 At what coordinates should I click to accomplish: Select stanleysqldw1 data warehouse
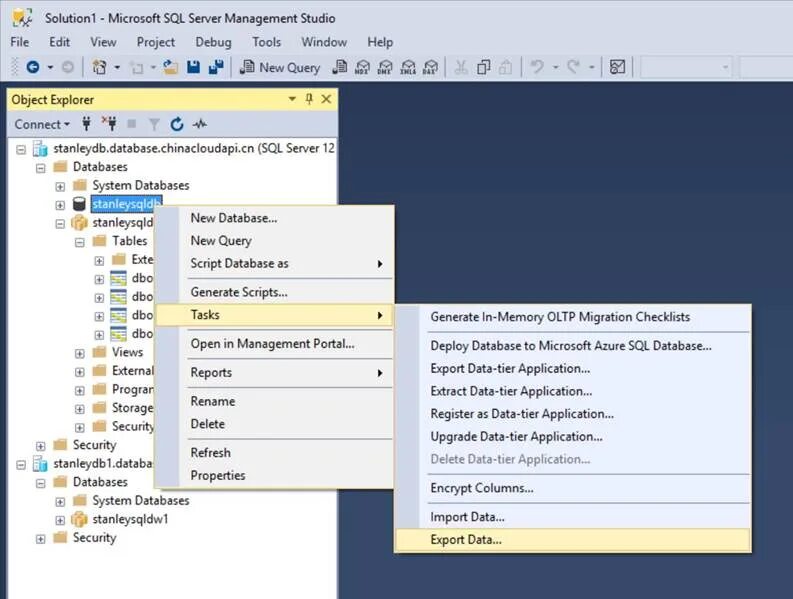(x=130, y=519)
